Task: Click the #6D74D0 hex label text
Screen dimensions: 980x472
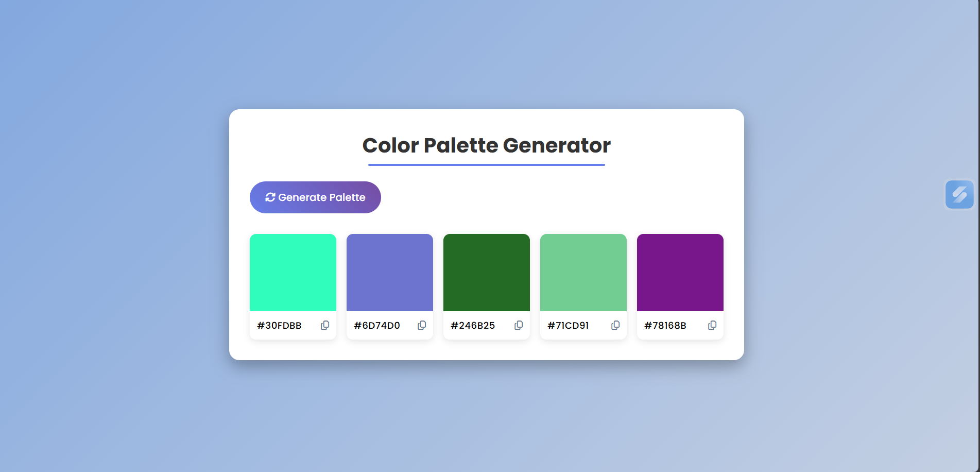Action: pos(377,326)
